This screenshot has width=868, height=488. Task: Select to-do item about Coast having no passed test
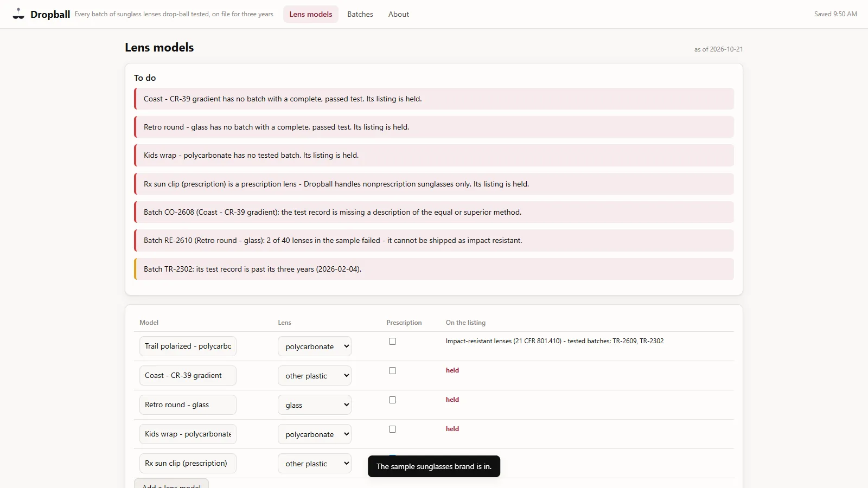(x=434, y=99)
